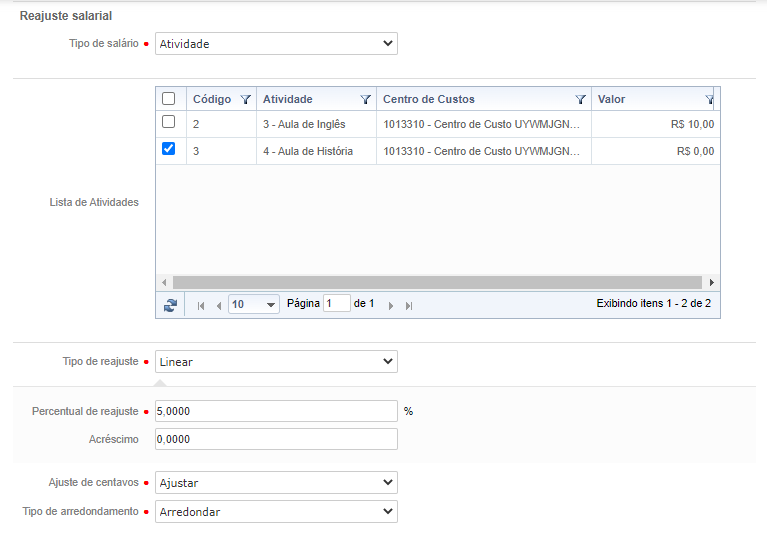This screenshot has width=767, height=538.
Task: Click the filter icon in Código column
Action: (x=245, y=100)
